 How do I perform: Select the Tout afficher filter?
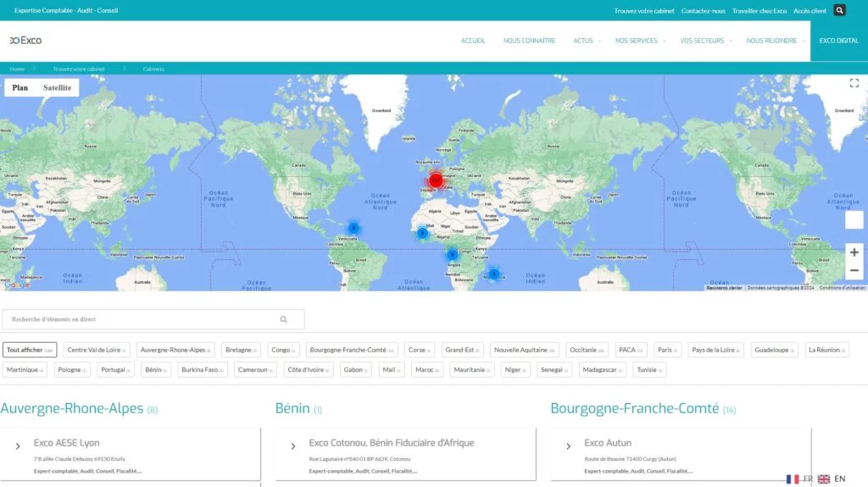pyautogui.click(x=30, y=350)
